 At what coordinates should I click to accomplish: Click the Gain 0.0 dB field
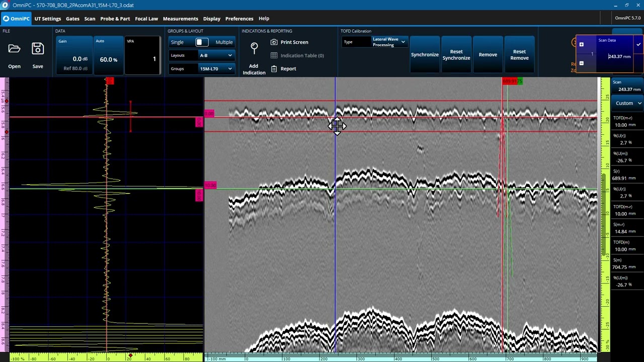pyautogui.click(x=73, y=55)
